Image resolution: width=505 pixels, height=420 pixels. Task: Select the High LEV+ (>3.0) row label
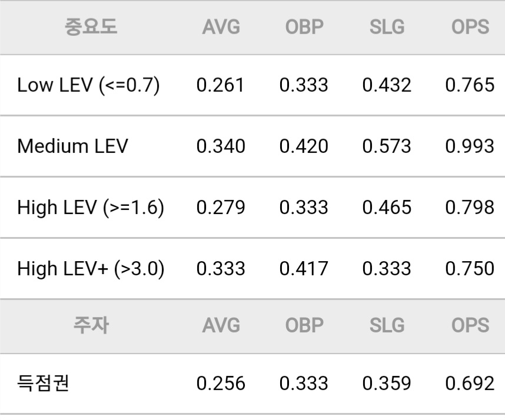coord(91,268)
